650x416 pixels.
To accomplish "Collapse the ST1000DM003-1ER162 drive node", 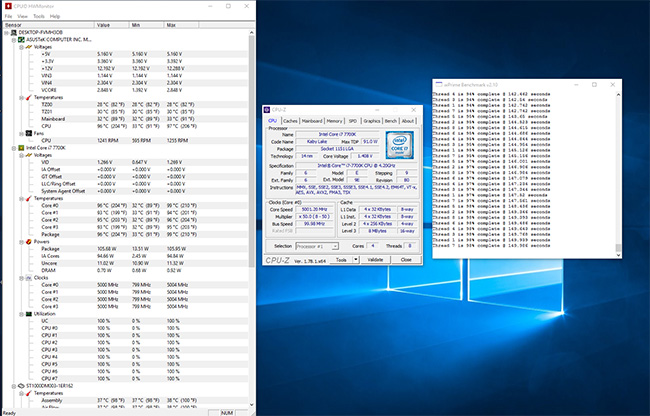I will click(x=14, y=386).
